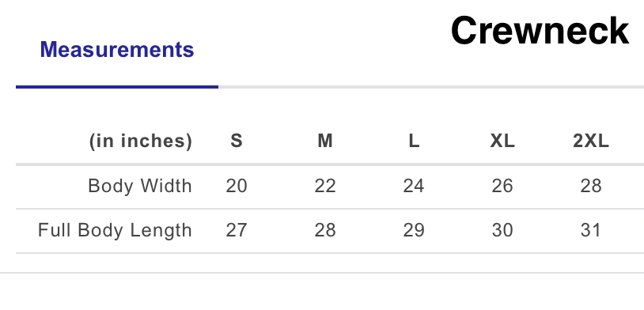Click full body length value 31

click(x=591, y=230)
